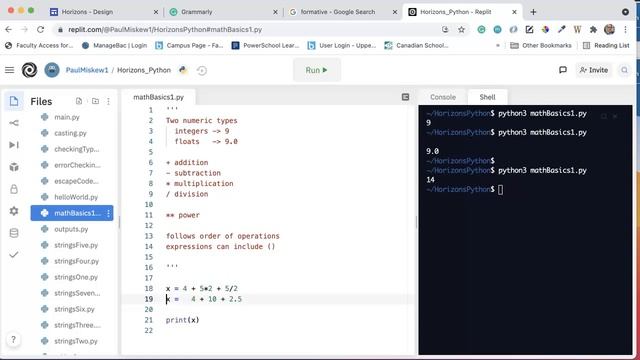Select the Console tab

[x=443, y=97]
